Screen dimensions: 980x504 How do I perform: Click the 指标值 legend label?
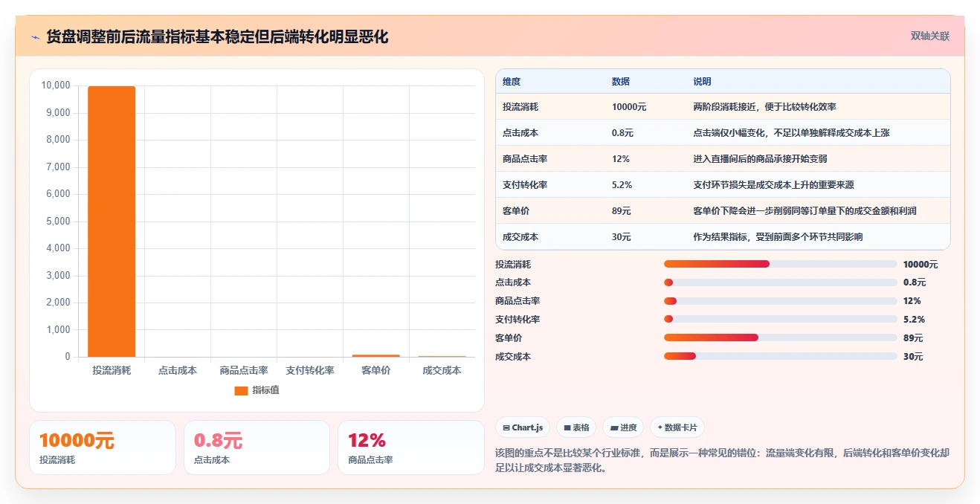click(x=265, y=390)
